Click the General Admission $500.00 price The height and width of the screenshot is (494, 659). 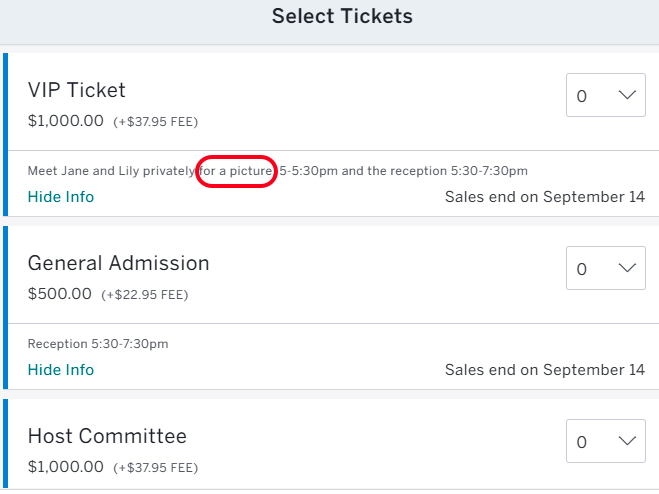(x=60, y=294)
